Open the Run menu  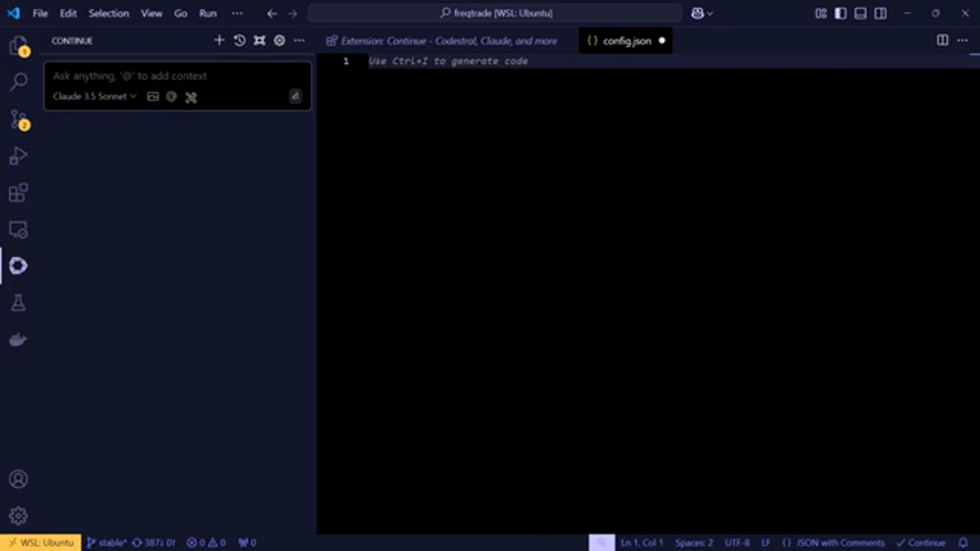click(x=207, y=13)
